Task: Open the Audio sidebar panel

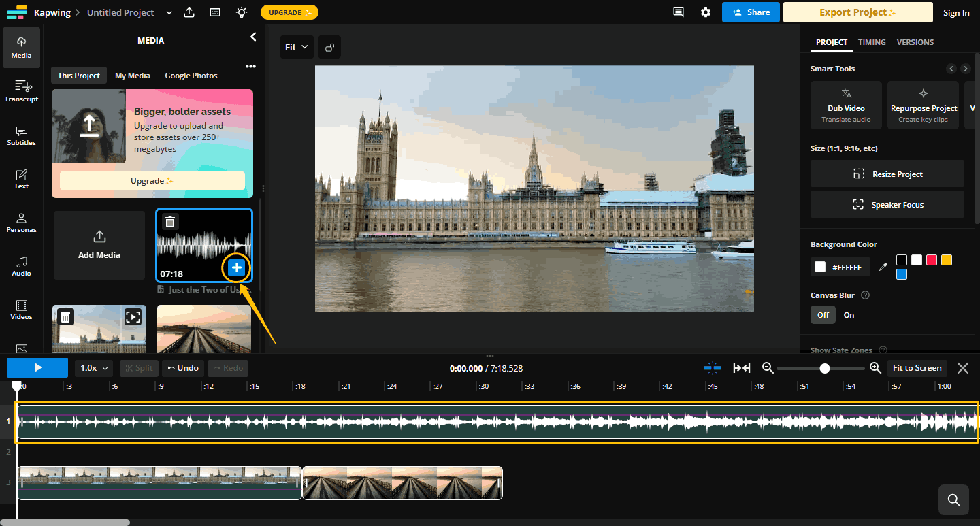Action: [21, 265]
